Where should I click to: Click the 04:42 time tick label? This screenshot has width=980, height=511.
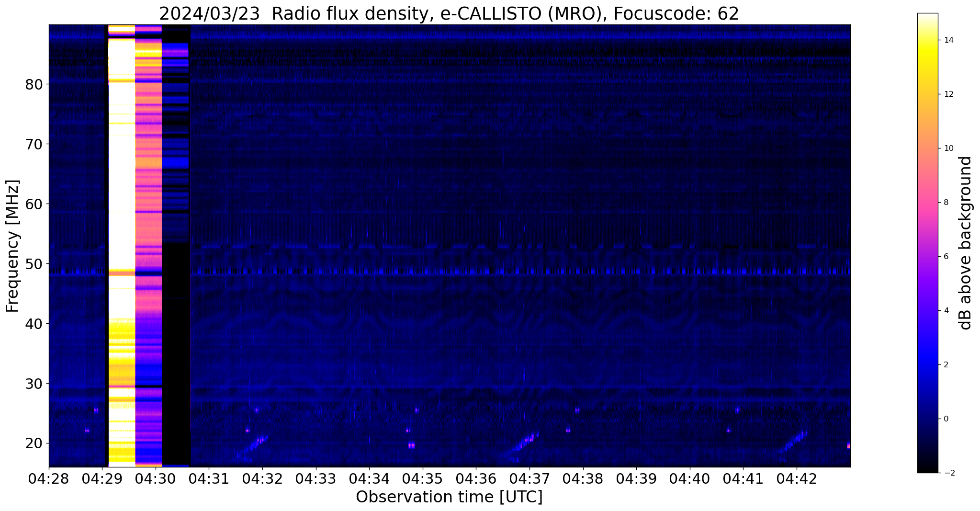click(797, 479)
